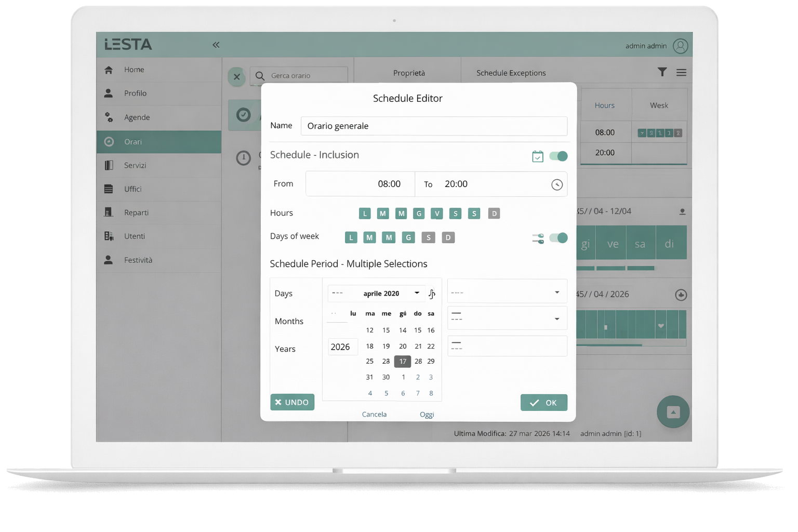This screenshot has height=532, width=798.
Task: Disable the Schedule Inclusion toggle
Action: click(558, 156)
